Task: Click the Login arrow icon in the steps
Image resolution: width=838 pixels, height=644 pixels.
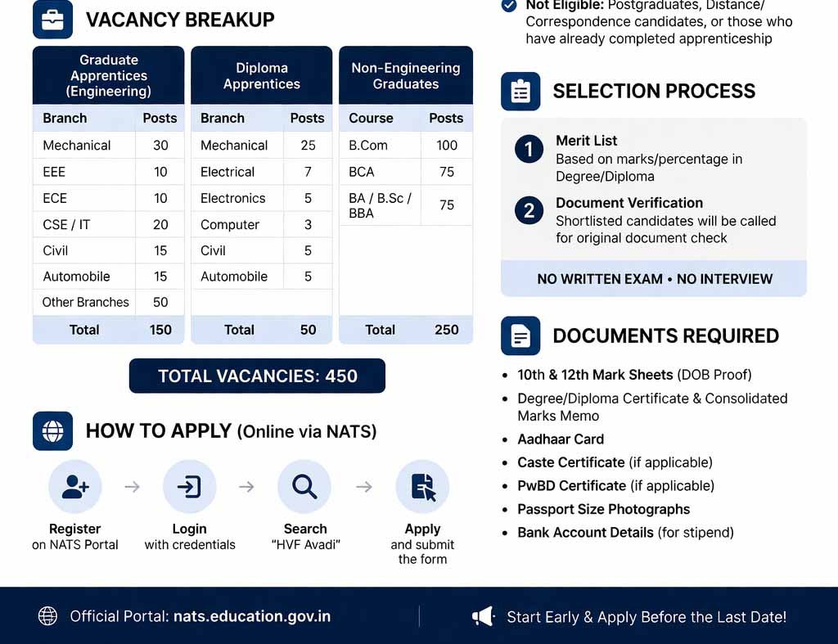Action: (x=189, y=486)
